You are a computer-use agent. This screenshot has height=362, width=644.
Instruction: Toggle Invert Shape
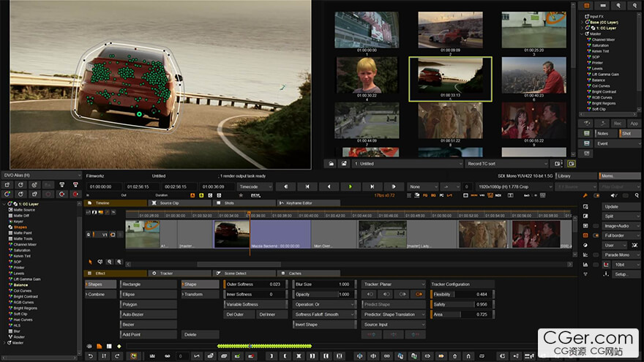[323, 324]
